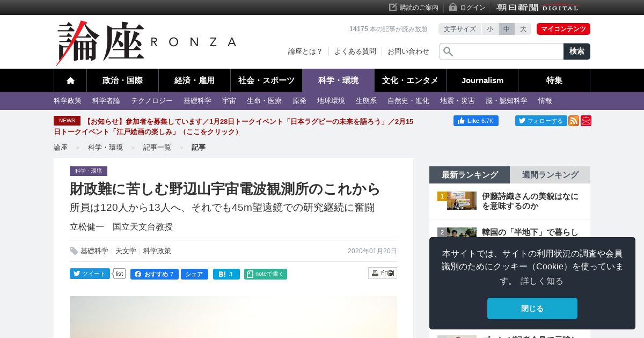Screen dimensions: 644x338
Task: Click the 論座 RONZA logo
Action: [x=146, y=43]
